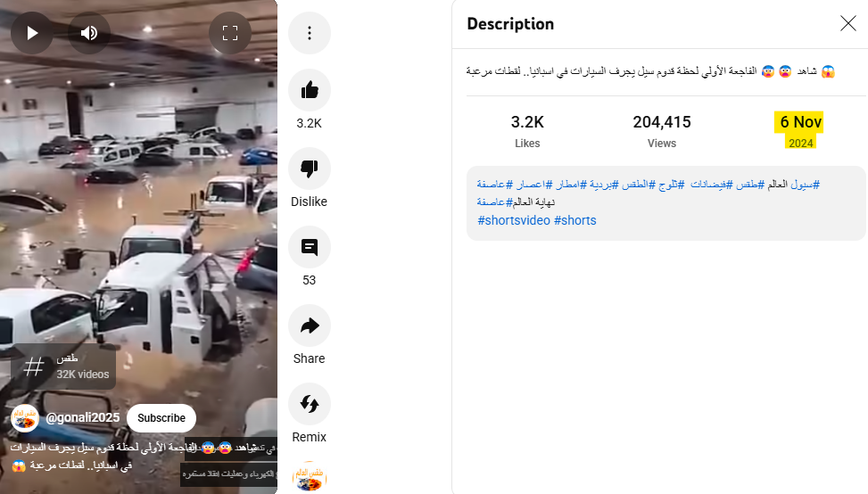Mute the video volume
Viewport: 868px width, 494px height.
click(x=89, y=33)
